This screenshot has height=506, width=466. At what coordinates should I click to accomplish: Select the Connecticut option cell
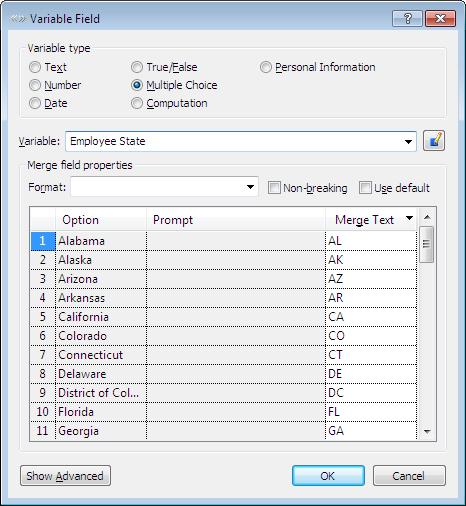coord(101,355)
